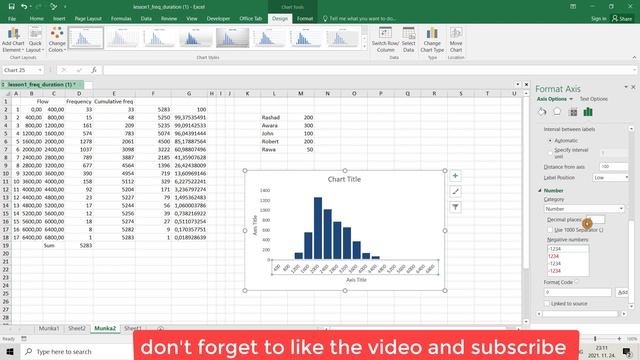
Task: Open the Share button icon
Action: tap(622, 18)
